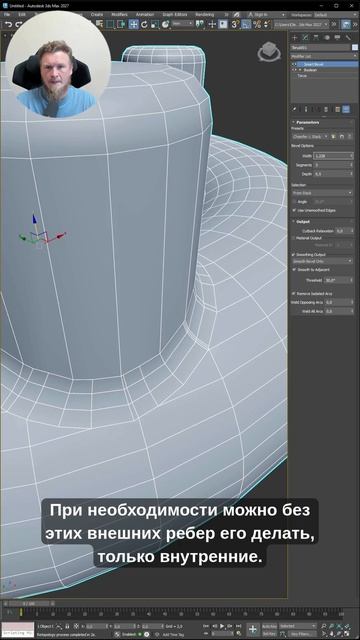Open the Edit menu
This screenshot has height=640, width=360.
click(x=22, y=14)
